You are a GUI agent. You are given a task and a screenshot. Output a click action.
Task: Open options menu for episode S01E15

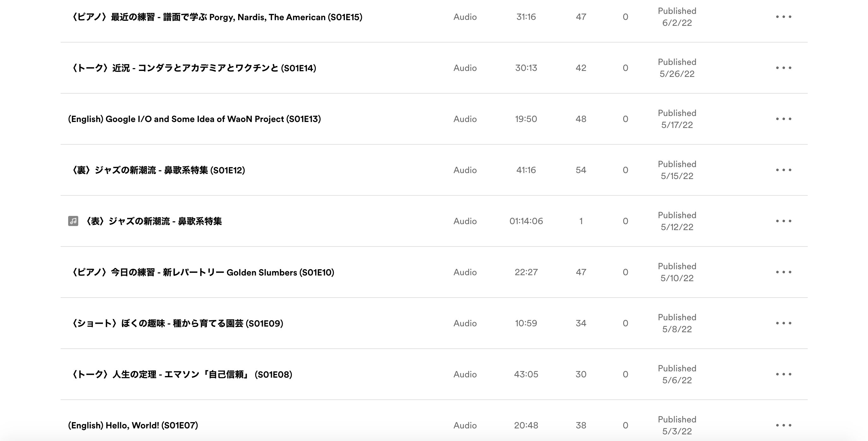(783, 17)
